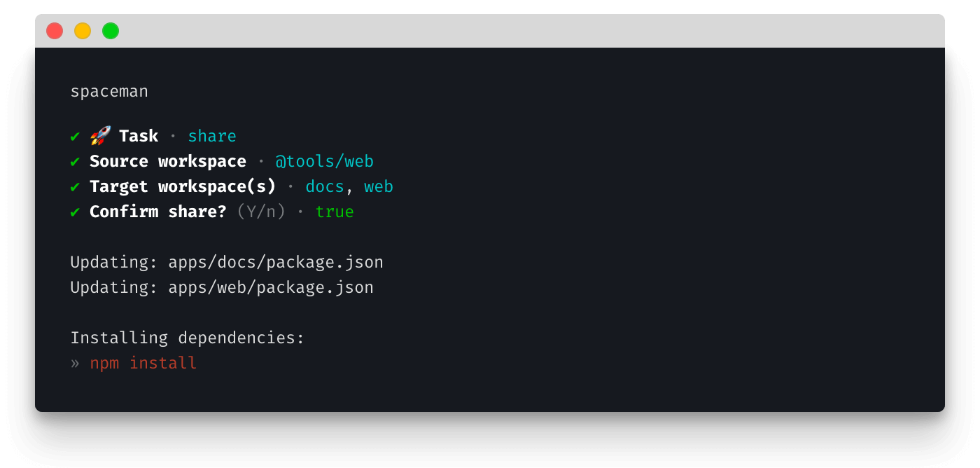Click the rocket emoji beside Task

coord(100,136)
